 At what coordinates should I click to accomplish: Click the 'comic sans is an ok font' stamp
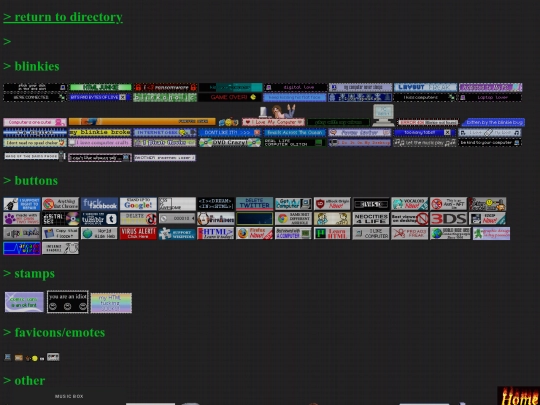pyautogui.click(x=24, y=302)
